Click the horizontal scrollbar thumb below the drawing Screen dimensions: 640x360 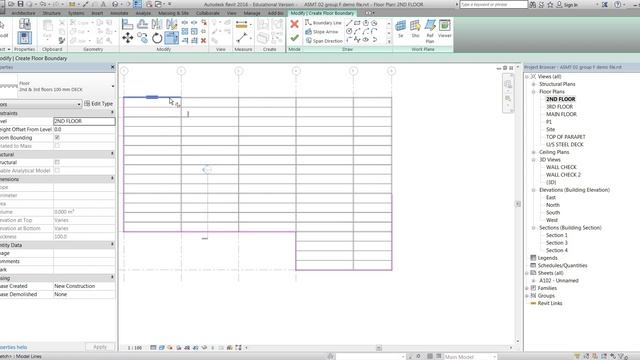click(x=379, y=348)
